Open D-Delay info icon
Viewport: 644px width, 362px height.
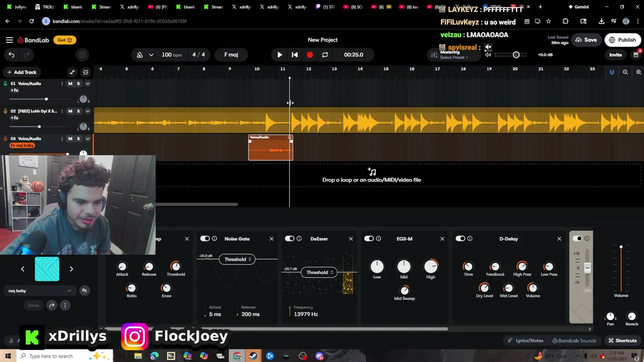click(x=470, y=239)
